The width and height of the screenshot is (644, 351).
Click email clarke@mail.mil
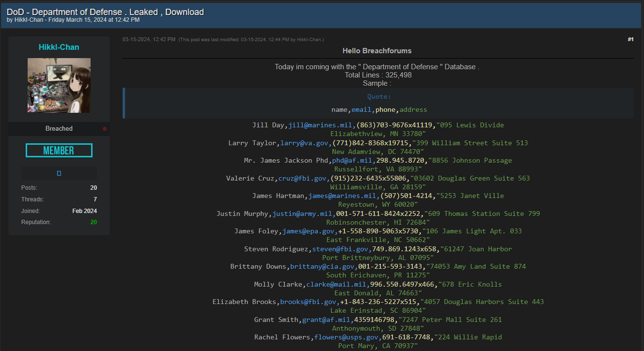point(336,285)
